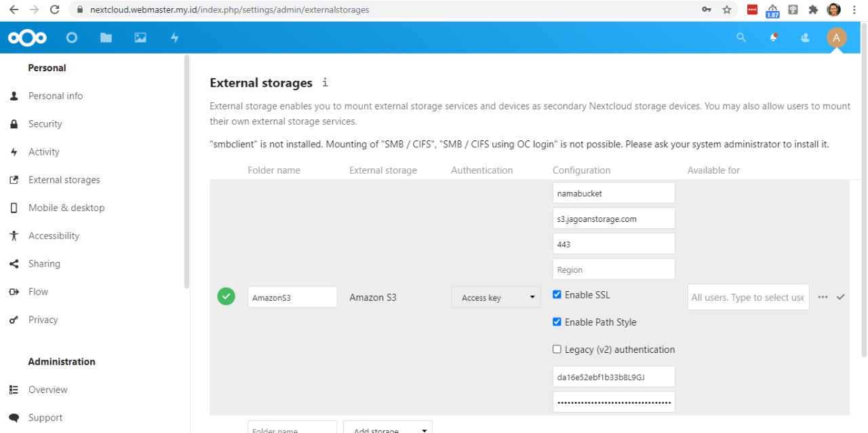Open the browser extensions puzzle icon

[x=813, y=10]
